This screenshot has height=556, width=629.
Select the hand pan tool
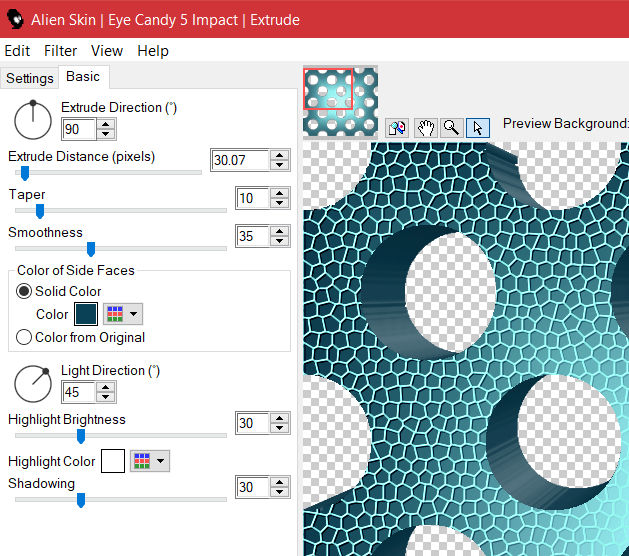point(426,128)
